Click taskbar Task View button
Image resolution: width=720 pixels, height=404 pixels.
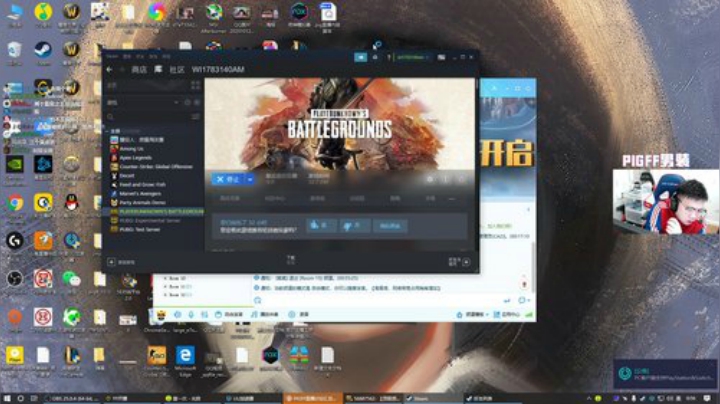pyautogui.click(x=34, y=398)
